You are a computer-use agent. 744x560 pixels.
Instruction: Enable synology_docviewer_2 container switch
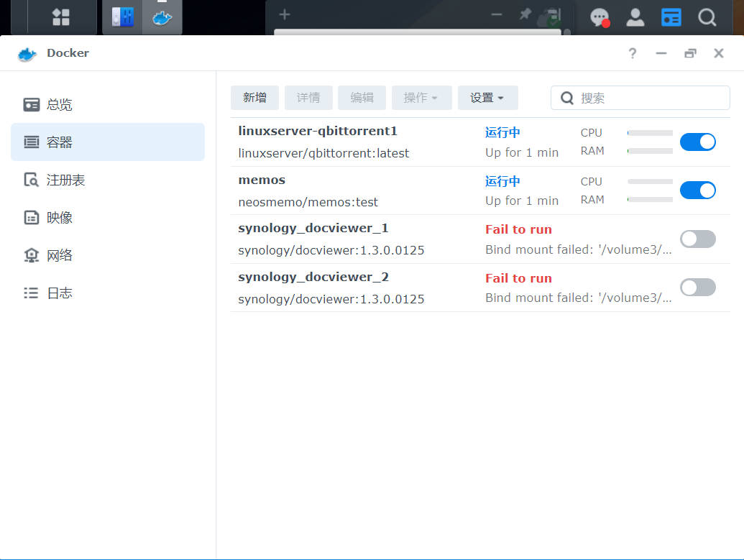point(697,288)
